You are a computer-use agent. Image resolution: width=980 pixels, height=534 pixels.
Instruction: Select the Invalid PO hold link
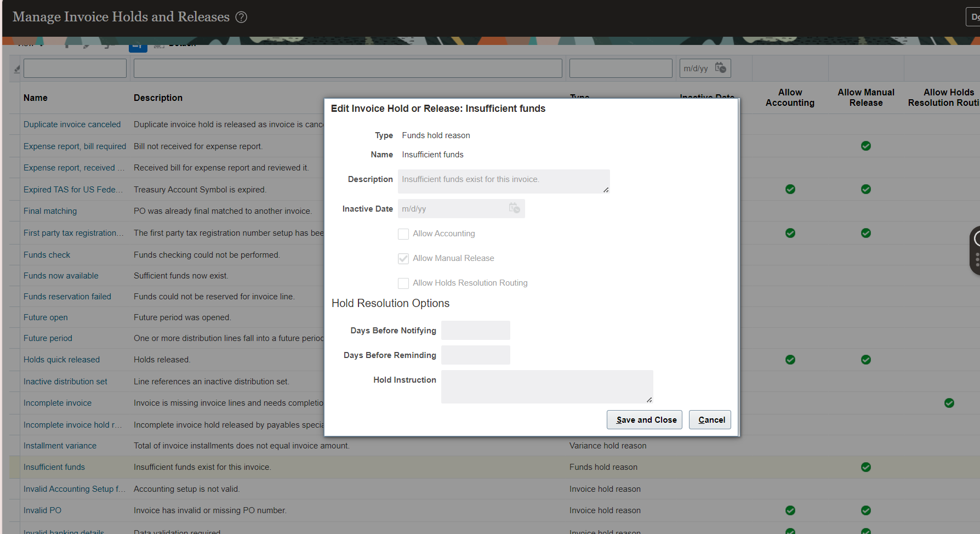click(42, 510)
